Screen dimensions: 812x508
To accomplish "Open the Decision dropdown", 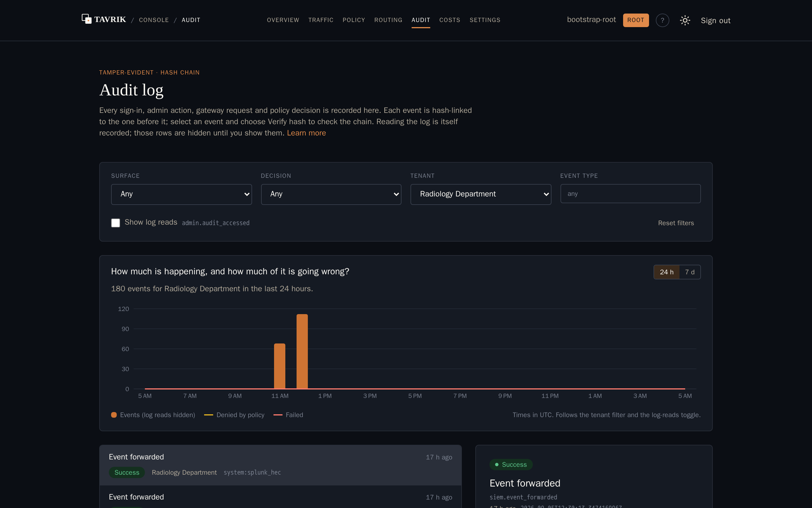I will (331, 194).
